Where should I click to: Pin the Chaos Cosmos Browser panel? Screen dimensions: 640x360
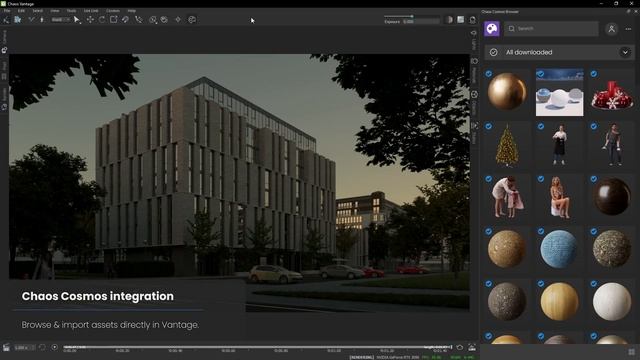[x=628, y=11]
